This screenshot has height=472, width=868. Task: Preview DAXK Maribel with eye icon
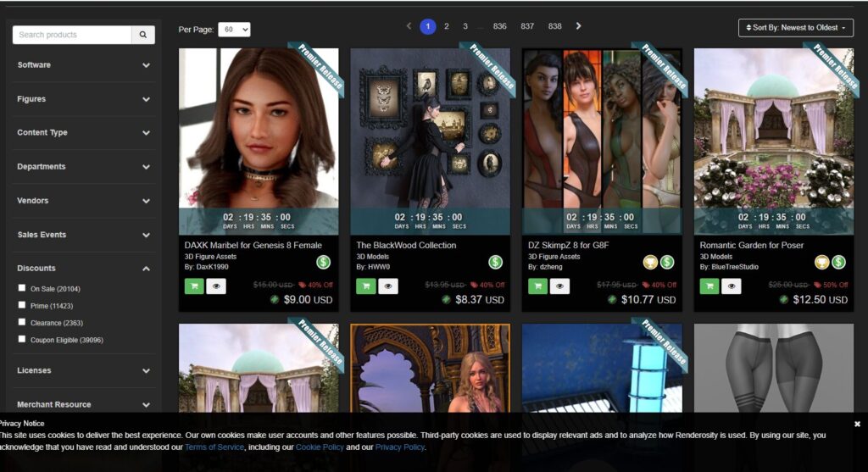[216, 286]
